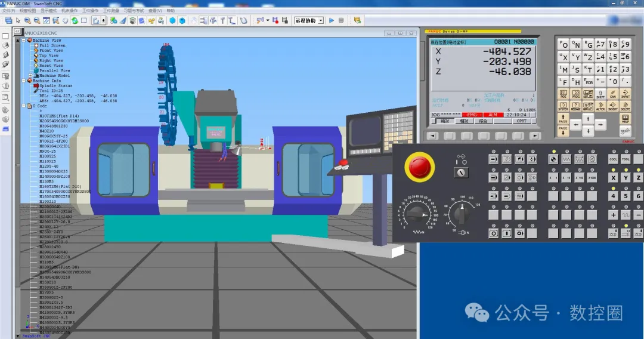The height and width of the screenshot is (339, 644).
Task: Click the blue play run toolbar icon
Action: pos(332,20)
